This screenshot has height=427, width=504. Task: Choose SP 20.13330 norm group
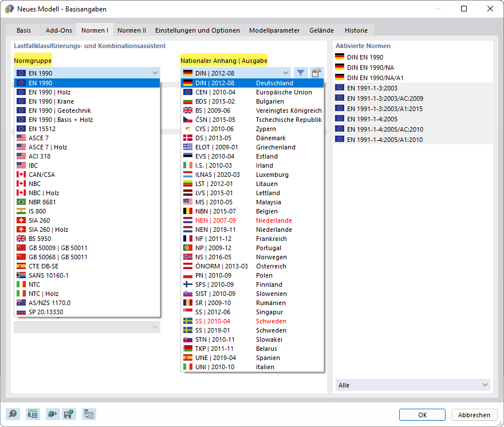[87, 312]
